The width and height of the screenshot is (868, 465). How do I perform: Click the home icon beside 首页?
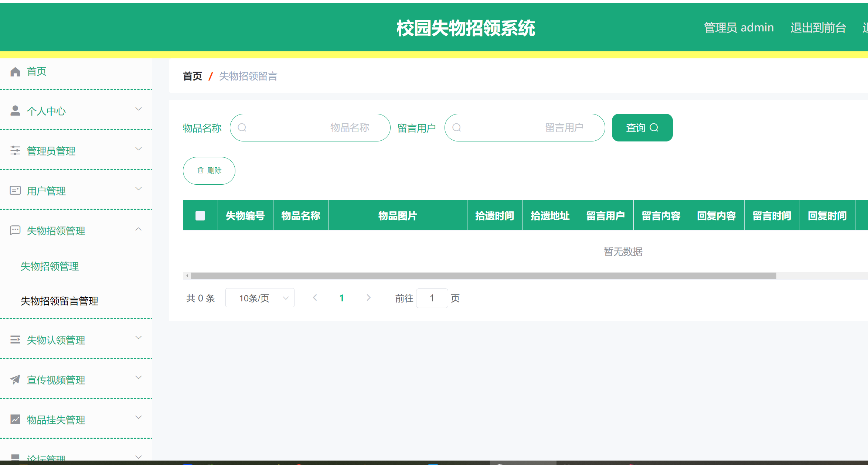(x=15, y=71)
